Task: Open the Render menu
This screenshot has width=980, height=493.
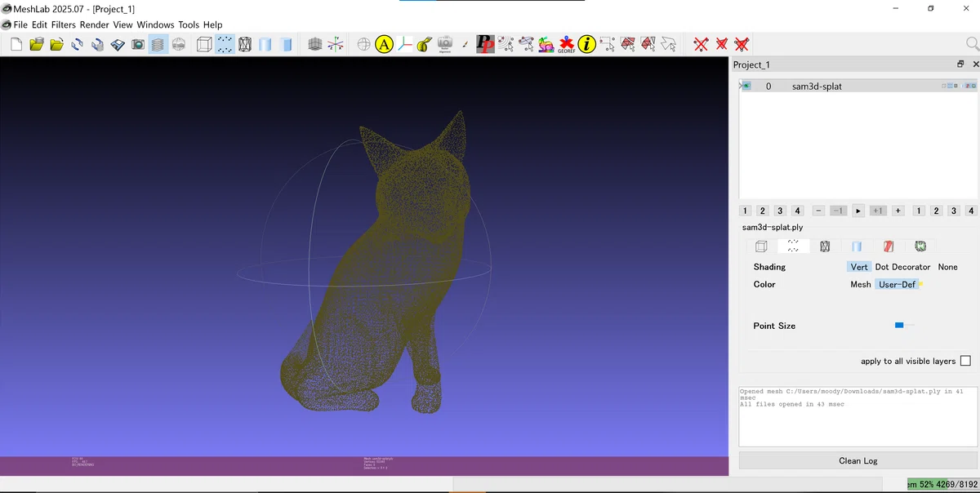Action: (95, 24)
